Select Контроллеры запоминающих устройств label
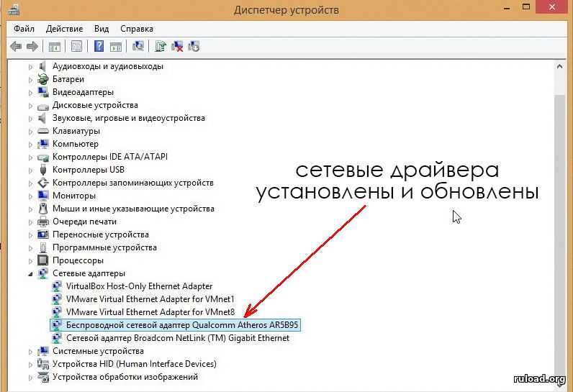Image resolution: width=573 pixels, height=392 pixels. (133, 183)
